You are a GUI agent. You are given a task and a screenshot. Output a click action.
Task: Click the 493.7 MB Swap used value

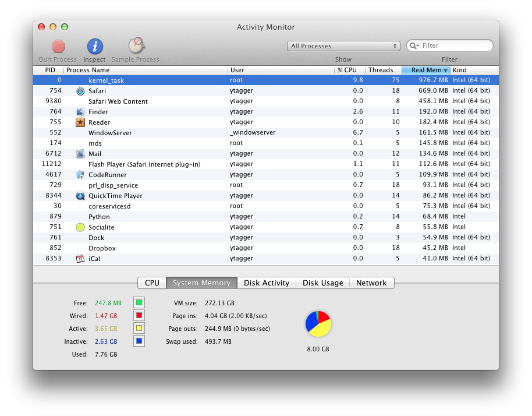(218, 341)
